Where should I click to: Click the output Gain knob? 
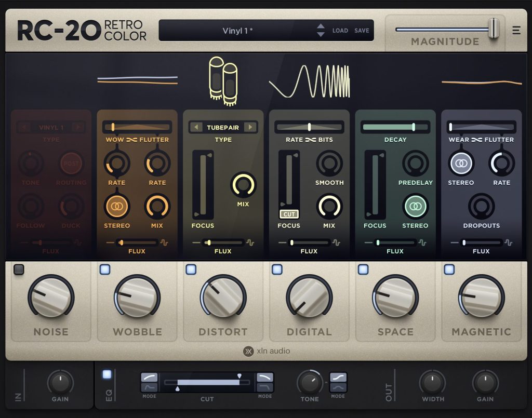point(485,382)
